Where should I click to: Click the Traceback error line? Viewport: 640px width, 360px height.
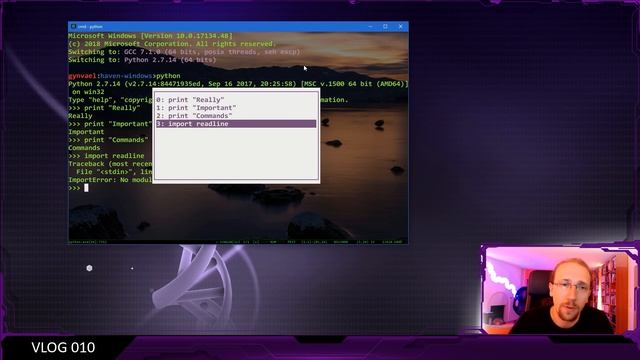tap(110, 164)
